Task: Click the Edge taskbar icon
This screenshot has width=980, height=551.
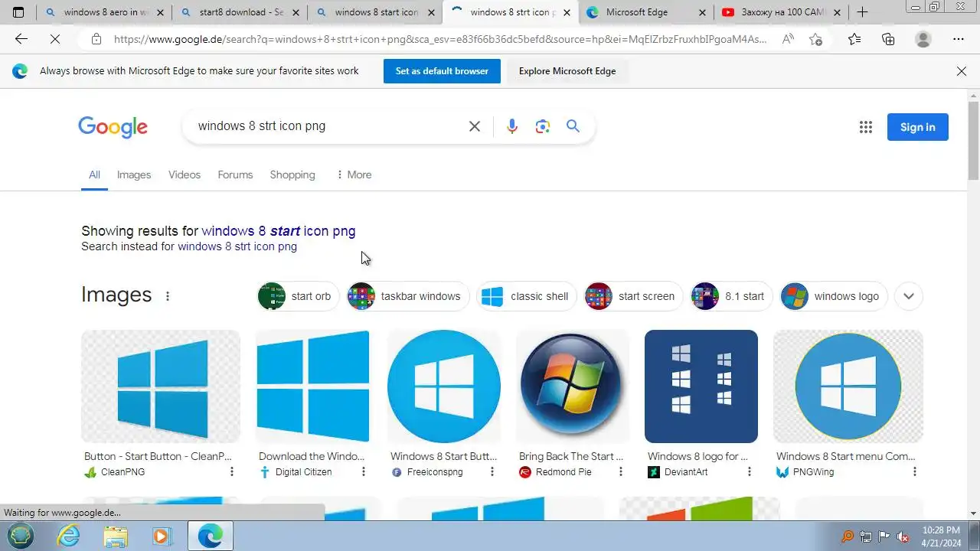Action: (210, 536)
